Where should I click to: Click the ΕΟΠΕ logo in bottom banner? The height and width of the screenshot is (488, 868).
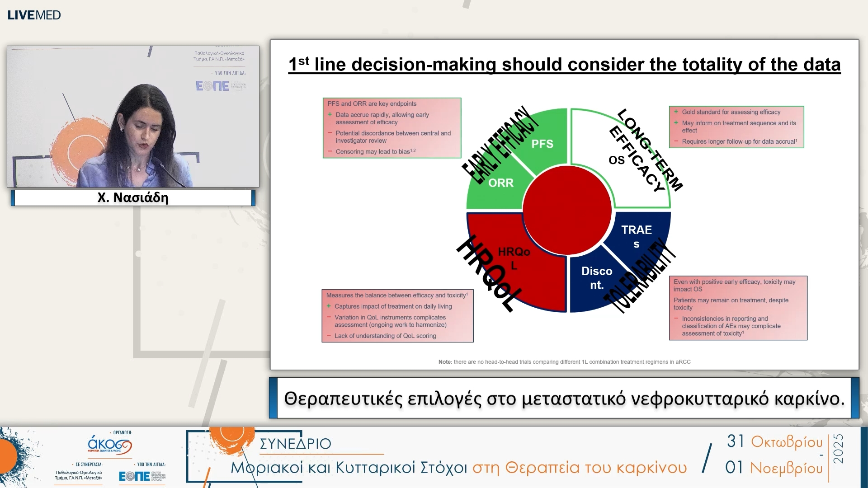point(142,476)
